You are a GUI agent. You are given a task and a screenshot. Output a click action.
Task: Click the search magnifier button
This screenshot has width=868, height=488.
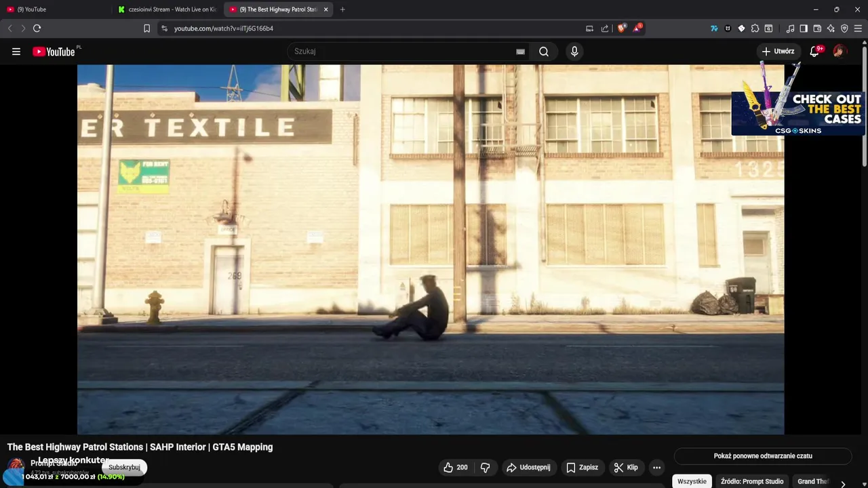(544, 52)
